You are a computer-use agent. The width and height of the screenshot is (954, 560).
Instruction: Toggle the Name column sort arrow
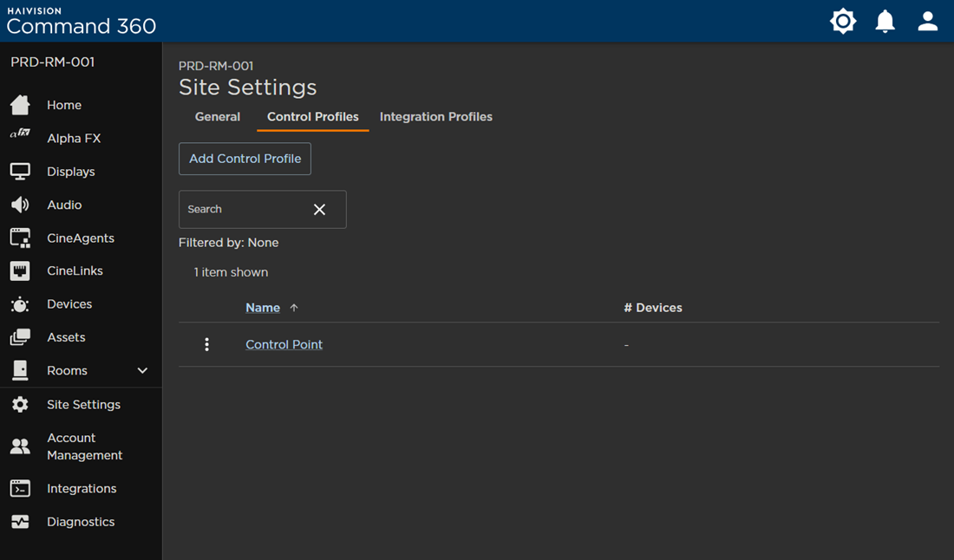(x=294, y=308)
